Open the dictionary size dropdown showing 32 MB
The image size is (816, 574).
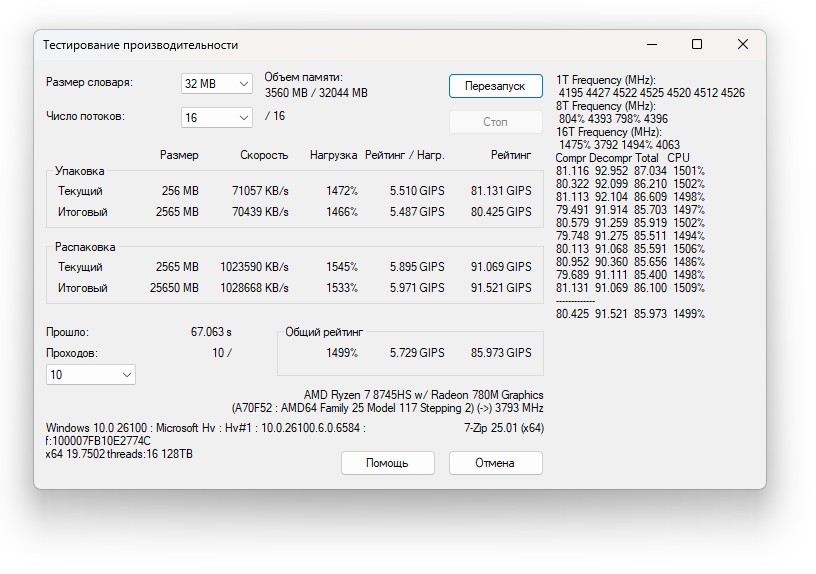[x=216, y=84]
